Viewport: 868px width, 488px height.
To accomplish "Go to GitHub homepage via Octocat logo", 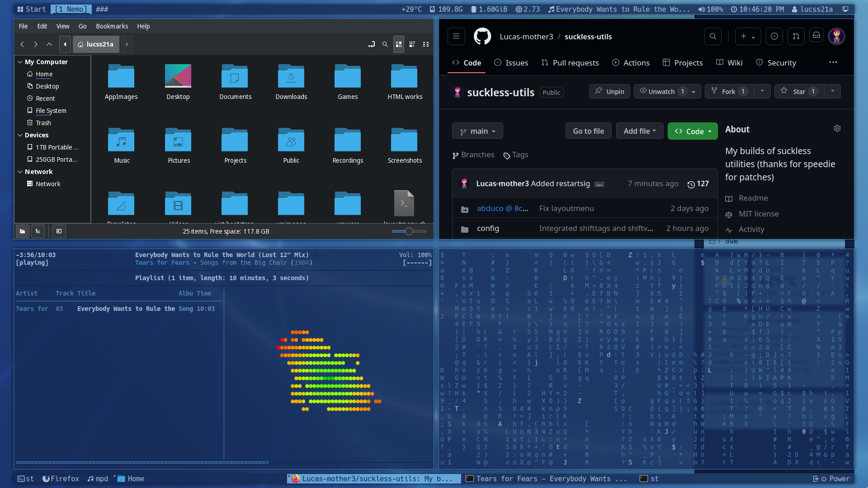I will tap(482, 36).
